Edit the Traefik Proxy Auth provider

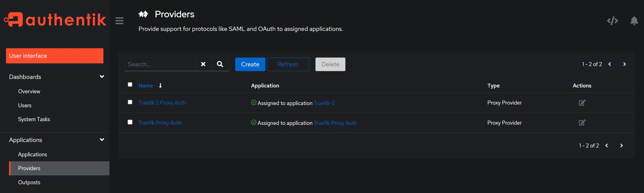[582, 123]
